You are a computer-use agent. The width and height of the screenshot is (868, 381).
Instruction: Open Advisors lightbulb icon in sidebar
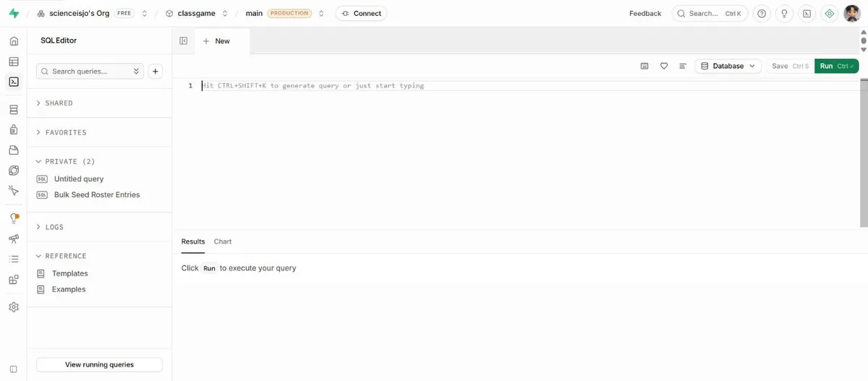click(x=14, y=218)
